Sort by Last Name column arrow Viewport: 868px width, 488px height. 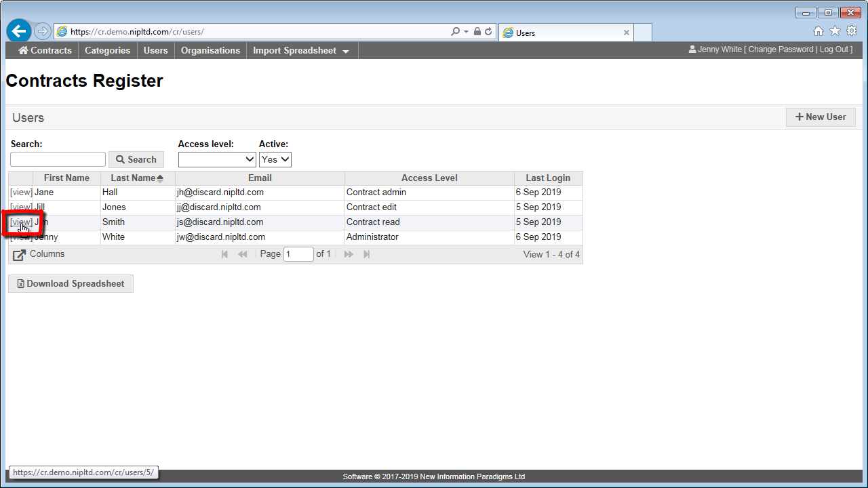160,178
